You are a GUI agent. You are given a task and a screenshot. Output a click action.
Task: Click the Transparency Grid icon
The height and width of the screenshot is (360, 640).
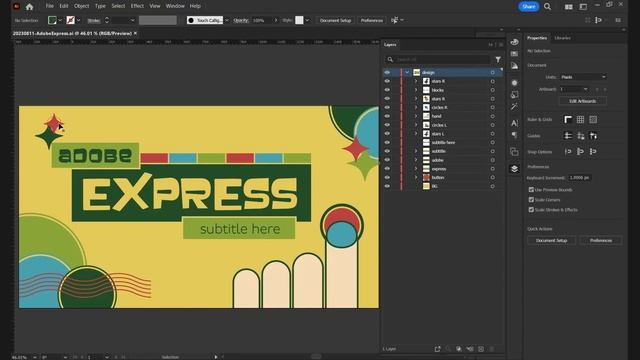pyautogui.click(x=593, y=120)
